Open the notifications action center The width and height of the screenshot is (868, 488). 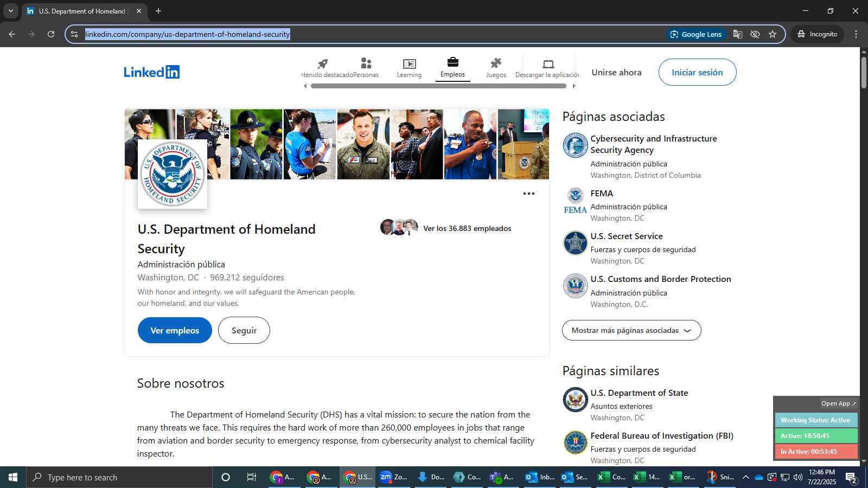coord(851,477)
